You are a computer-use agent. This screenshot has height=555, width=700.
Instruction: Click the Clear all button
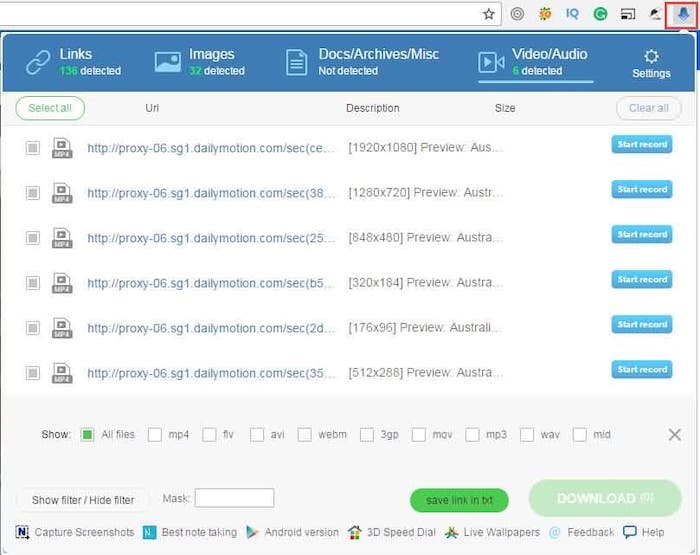(x=649, y=108)
